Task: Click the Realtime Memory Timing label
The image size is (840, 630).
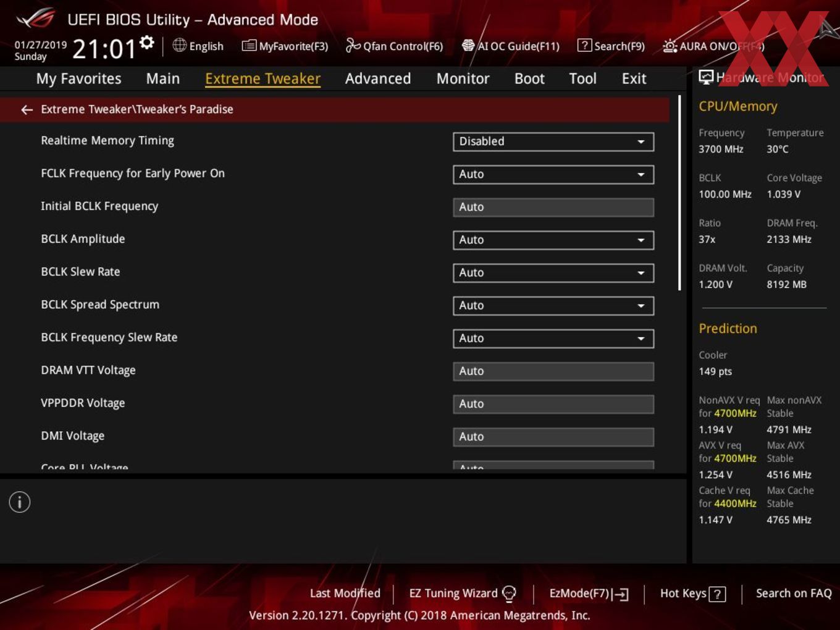Action: (107, 141)
